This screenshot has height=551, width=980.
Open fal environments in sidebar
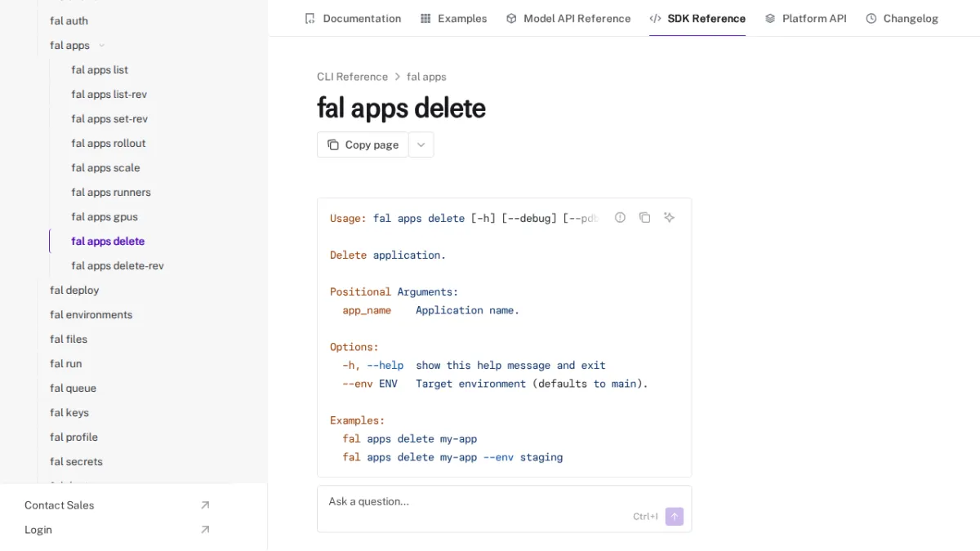tap(91, 315)
